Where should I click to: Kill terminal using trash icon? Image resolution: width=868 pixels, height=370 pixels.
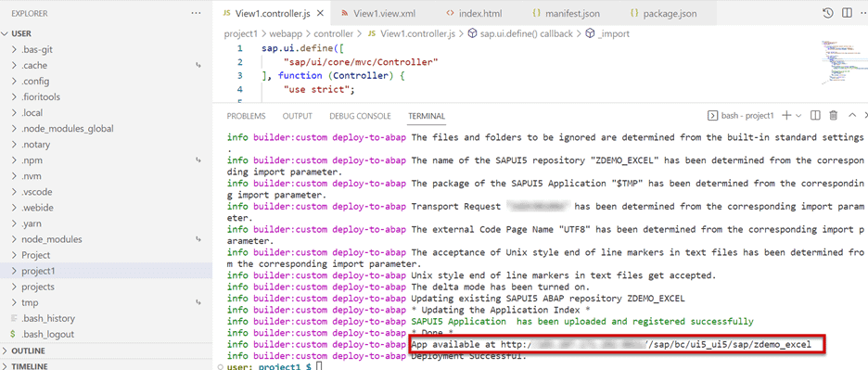coord(833,115)
